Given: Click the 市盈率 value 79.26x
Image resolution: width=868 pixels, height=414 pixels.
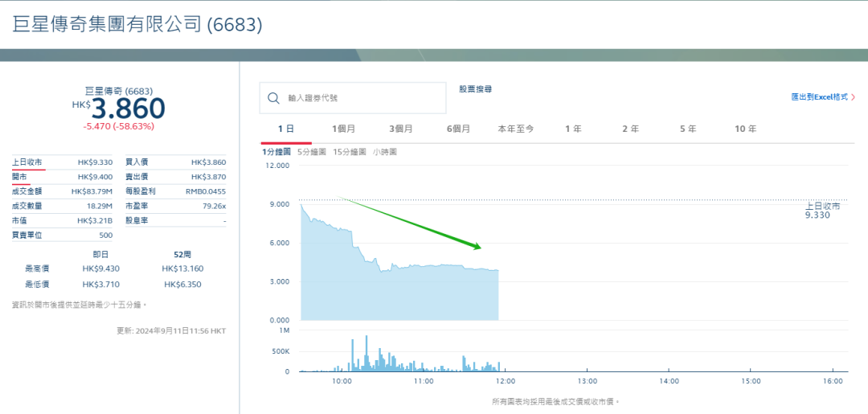Looking at the screenshot, I should 215,206.
